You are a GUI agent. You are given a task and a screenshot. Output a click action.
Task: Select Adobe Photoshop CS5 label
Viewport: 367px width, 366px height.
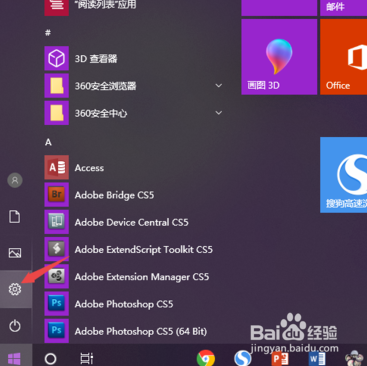(124, 304)
